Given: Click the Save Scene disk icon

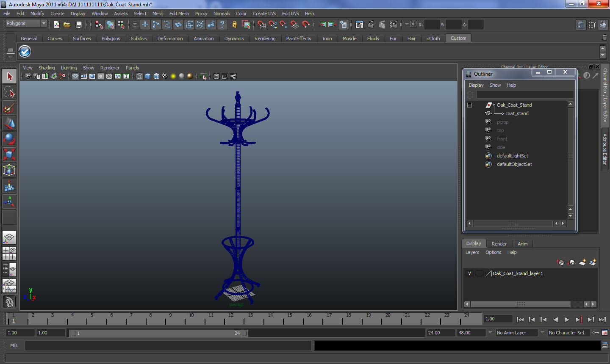Looking at the screenshot, I should [78, 25].
